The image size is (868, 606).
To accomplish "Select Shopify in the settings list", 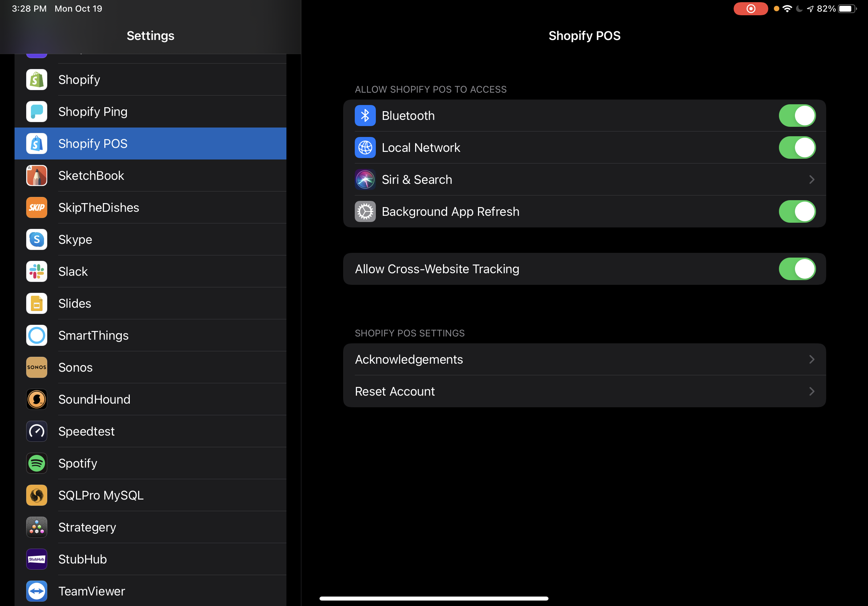I will (150, 80).
